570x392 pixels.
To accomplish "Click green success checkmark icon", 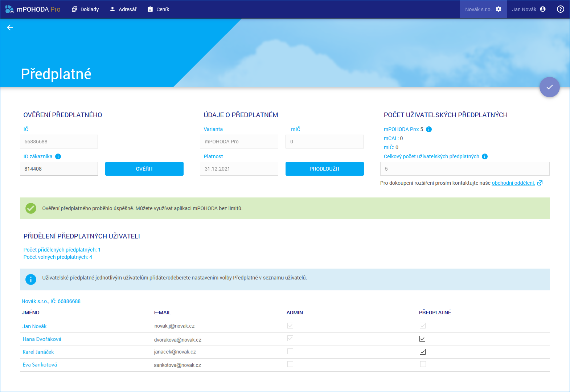I will [31, 208].
